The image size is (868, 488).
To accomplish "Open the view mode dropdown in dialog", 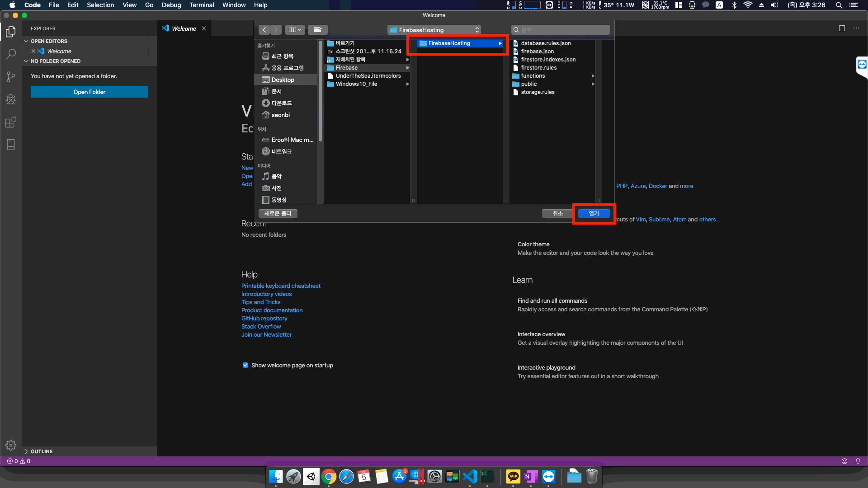I will point(295,30).
